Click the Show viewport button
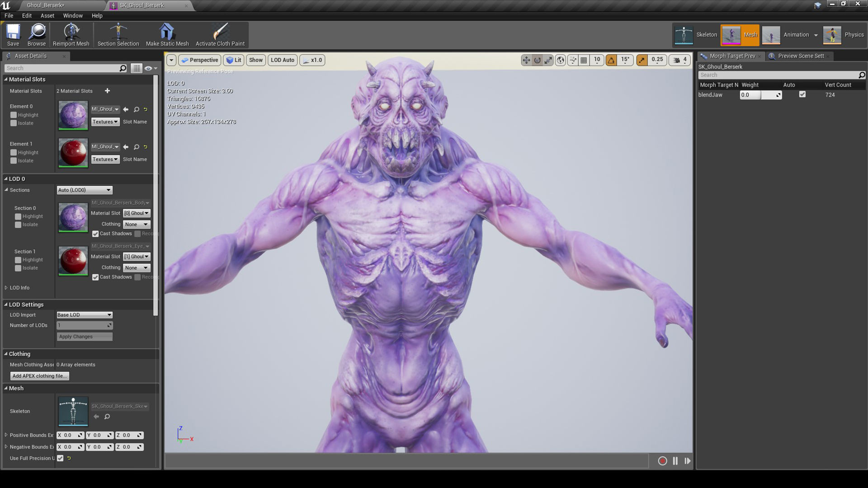 coord(255,60)
